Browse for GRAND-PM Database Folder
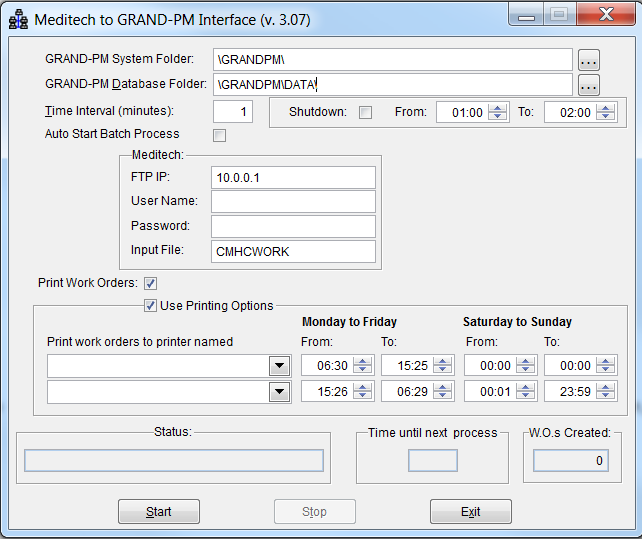This screenshot has width=642, height=539. point(589,85)
